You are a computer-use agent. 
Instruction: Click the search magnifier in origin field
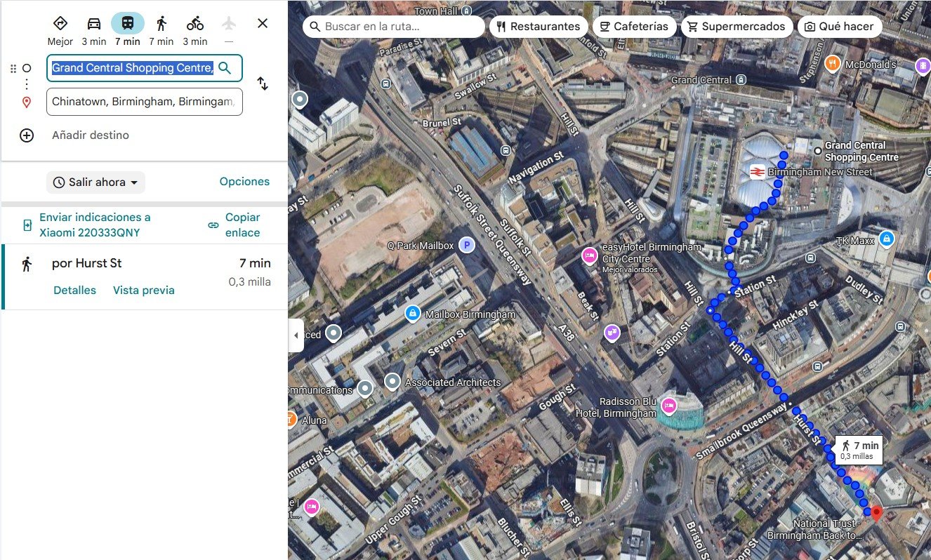coord(225,68)
